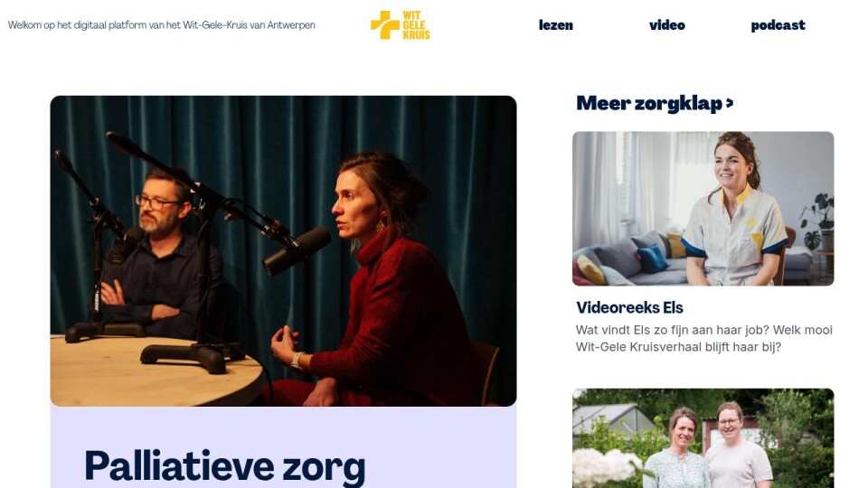Viewport: 868px width, 488px height.
Task: Open the Videoreeks Els title link
Action: click(629, 307)
